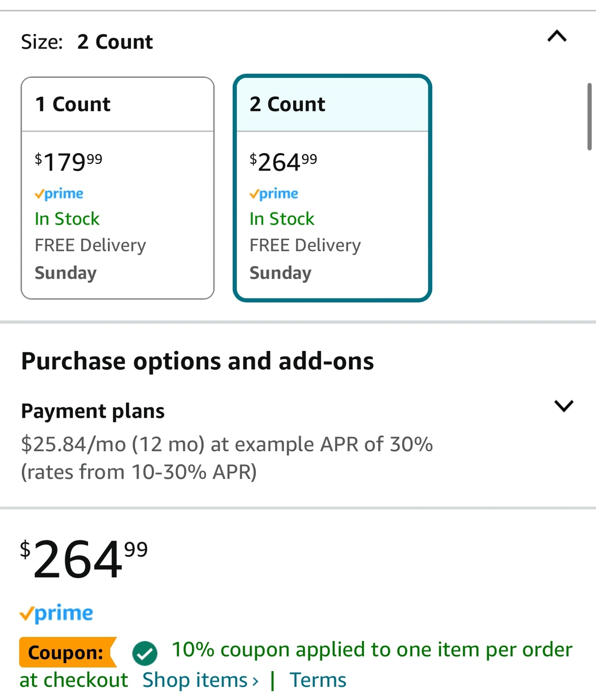Tap the $179.99 price in 1 Count
This screenshot has height=700, width=596.
point(69,162)
